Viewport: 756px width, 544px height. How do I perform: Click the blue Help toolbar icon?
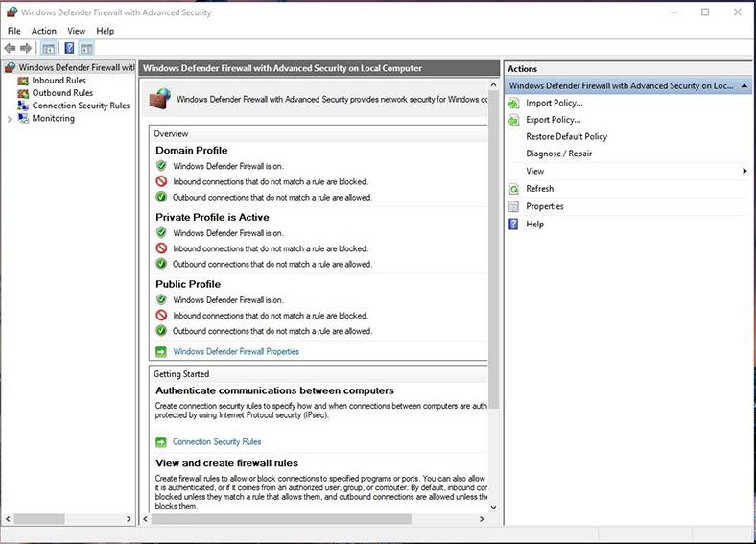point(69,48)
